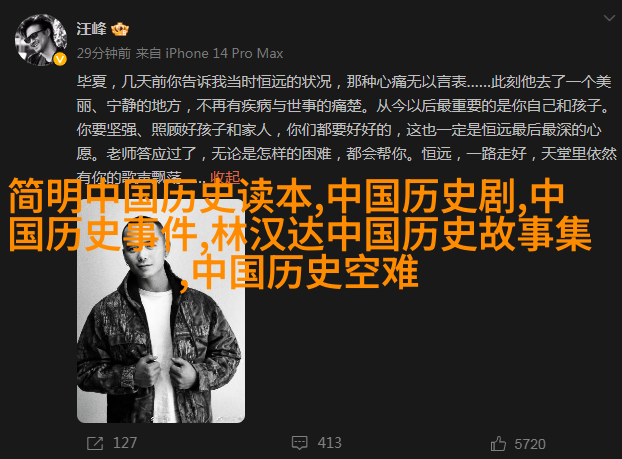Click the yellow V verified badge
The height and width of the screenshot is (459, 622).
pos(60,59)
